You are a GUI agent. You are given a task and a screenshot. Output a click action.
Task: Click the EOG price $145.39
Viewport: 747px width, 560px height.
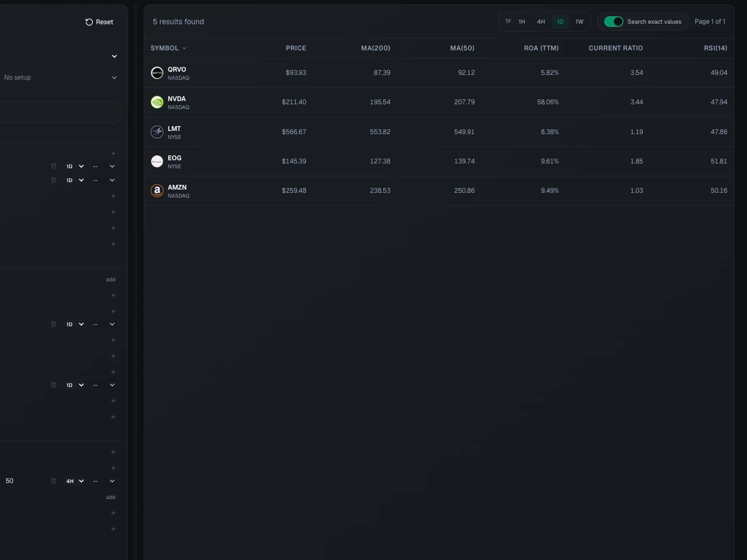(x=294, y=161)
